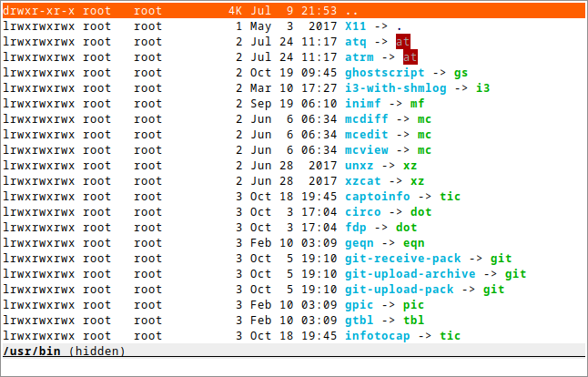Highlight the mcview entry

click(367, 150)
